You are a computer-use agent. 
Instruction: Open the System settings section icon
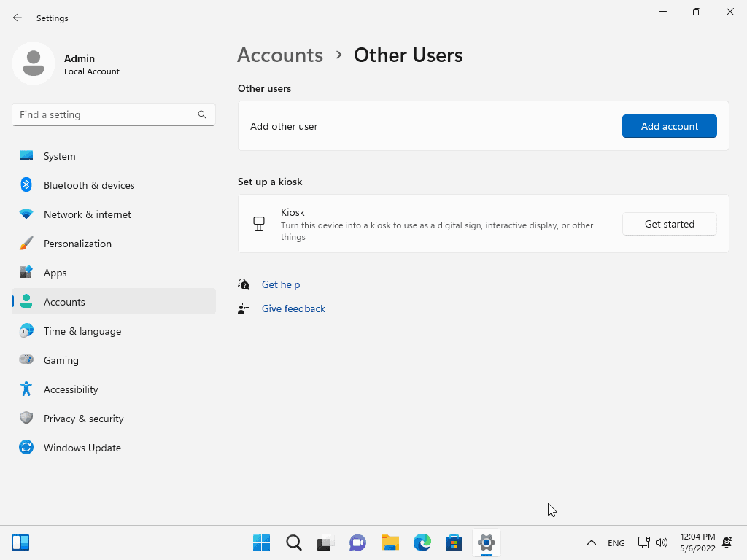(x=26, y=155)
